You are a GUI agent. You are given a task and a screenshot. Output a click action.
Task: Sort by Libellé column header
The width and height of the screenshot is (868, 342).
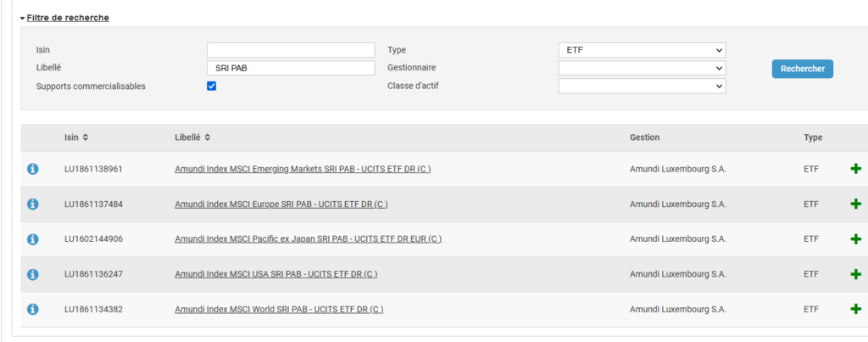pyautogui.click(x=192, y=137)
